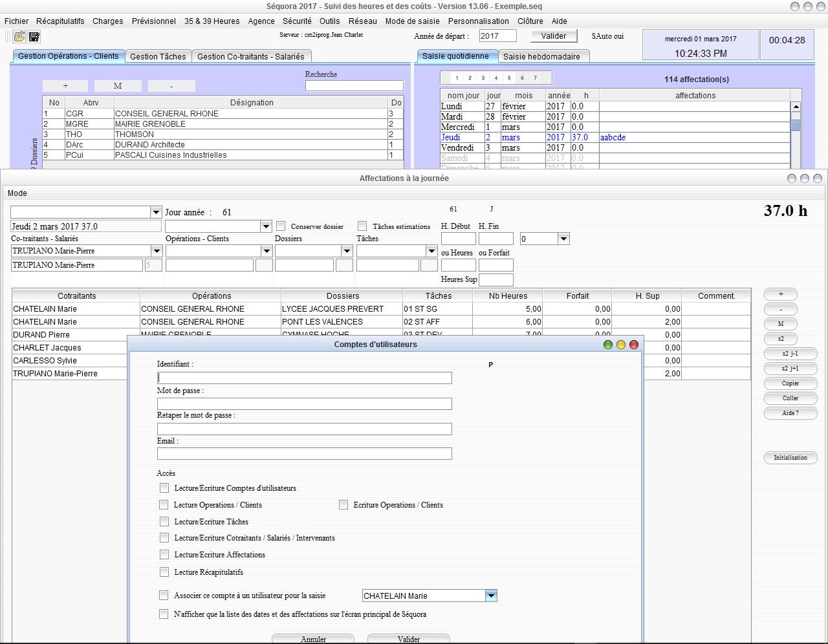Image resolution: width=828 pixels, height=644 pixels.
Task: Expand the TRUPIANO Marie-Pierre cotraitant dropdown
Action: tap(155, 251)
